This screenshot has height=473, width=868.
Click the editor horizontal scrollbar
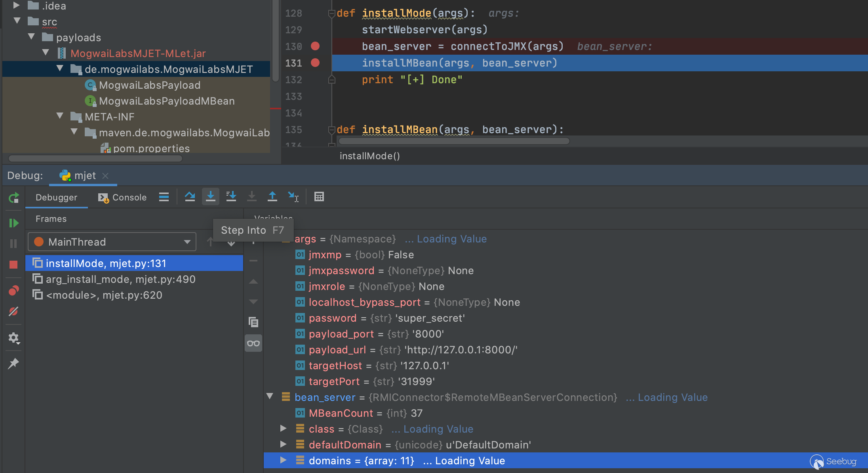tap(454, 141)
